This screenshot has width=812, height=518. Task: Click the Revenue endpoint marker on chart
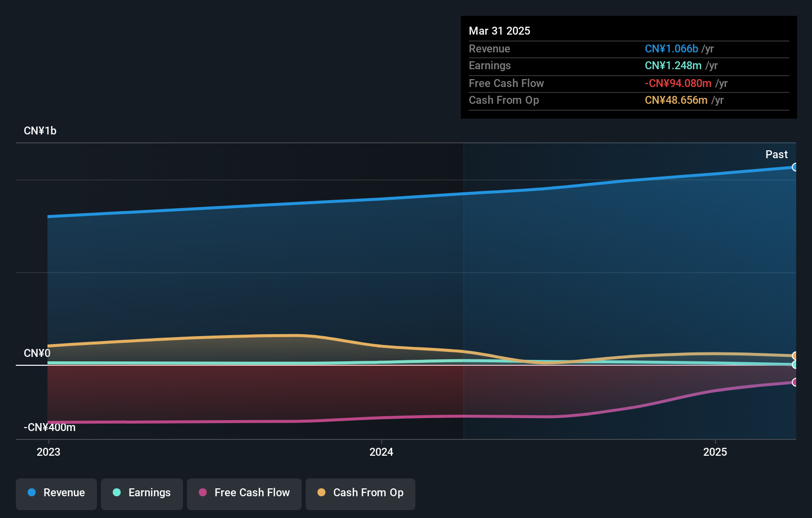tap(795, 167)
